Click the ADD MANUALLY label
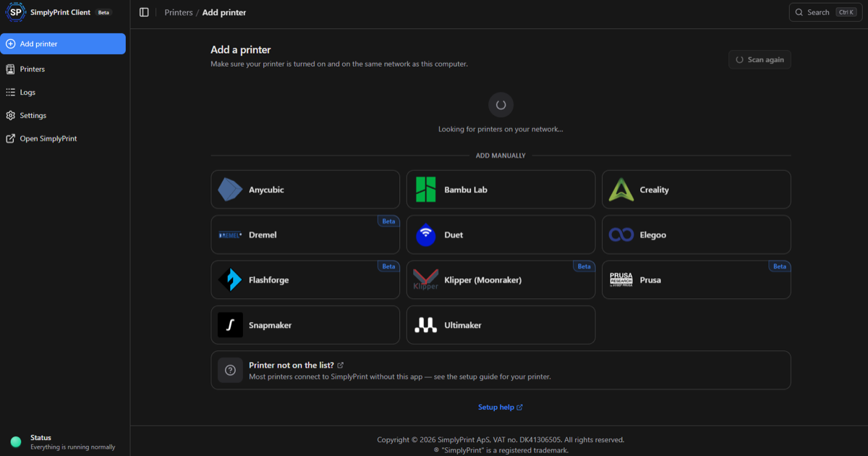 [501, 156]
